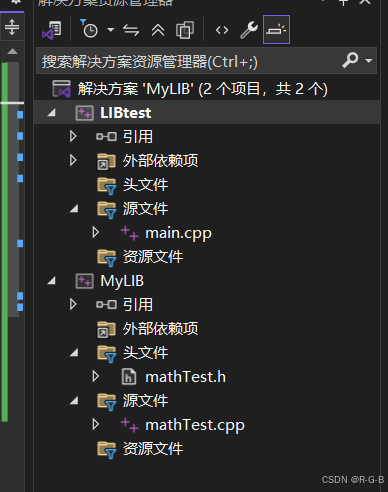Open properties wrench icon
Screen dimensions: 388x492
pos(249,30)
